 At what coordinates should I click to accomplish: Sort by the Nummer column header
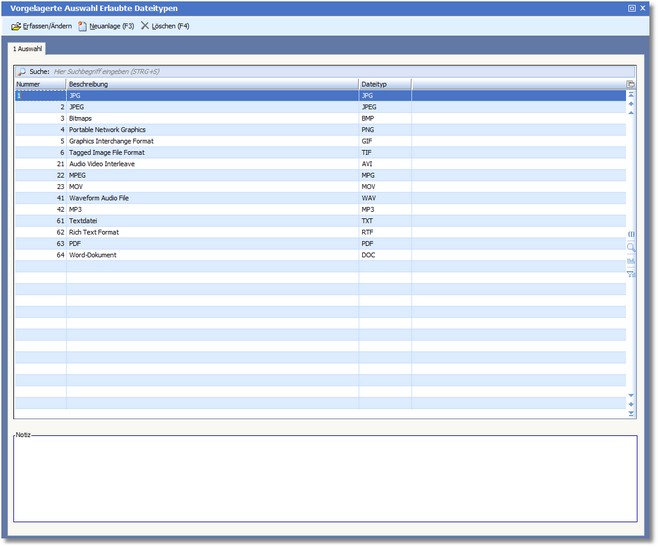pyautogui.click(x=40, y=84)
